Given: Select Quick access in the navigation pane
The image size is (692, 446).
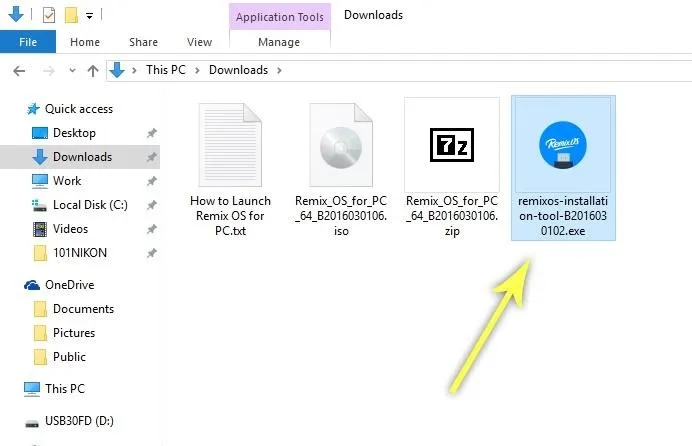Looking at the screenshot, I should (79, 109).
